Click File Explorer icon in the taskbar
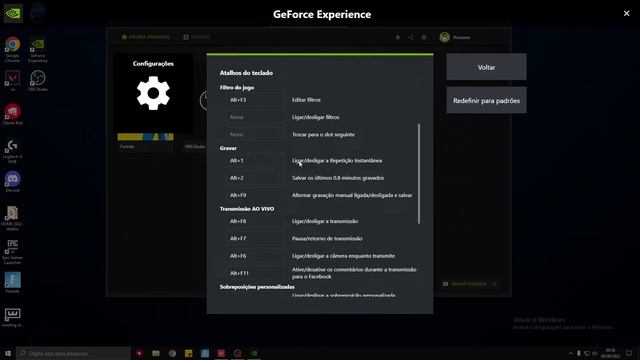640x360 pixels. pyautogui.click(x=156, y=353)
